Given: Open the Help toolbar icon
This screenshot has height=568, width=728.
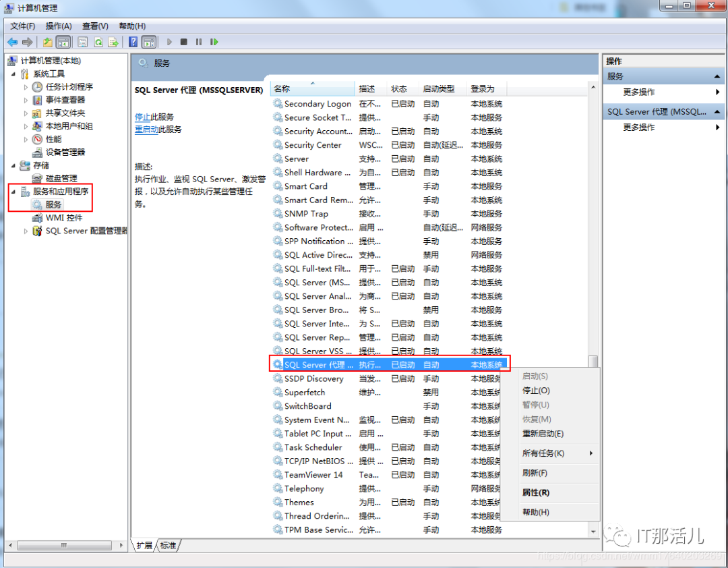Looking at the screenshot, I should tap(133, 42).
